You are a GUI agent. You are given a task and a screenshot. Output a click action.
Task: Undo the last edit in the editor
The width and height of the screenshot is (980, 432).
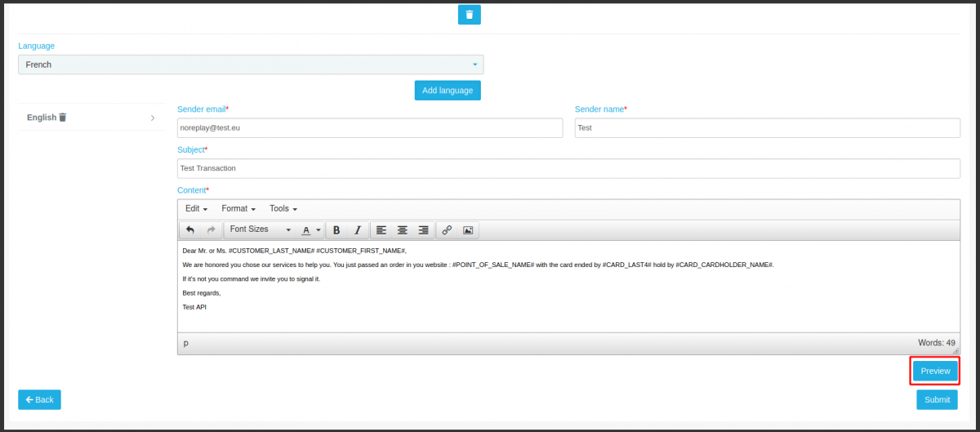coord(190,230)
